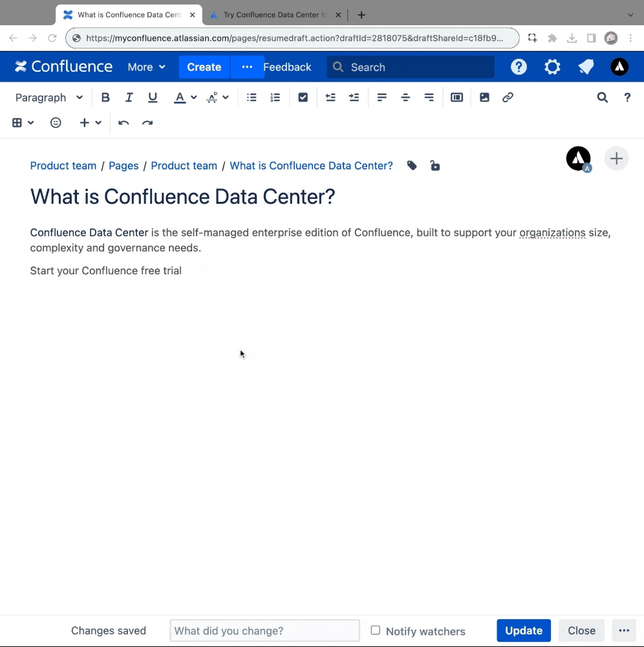Add a task list checkbox
This screenshot has width=644, height=647.
303,98
